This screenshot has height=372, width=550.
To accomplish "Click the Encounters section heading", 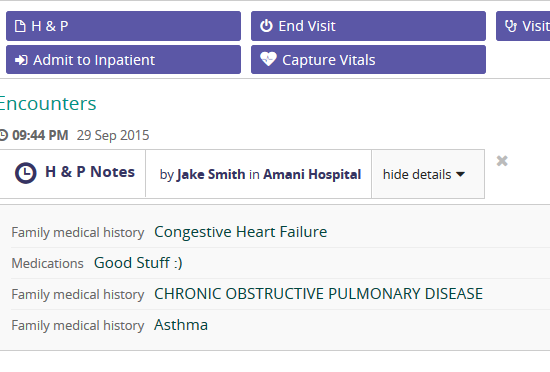I will point(47,103).
